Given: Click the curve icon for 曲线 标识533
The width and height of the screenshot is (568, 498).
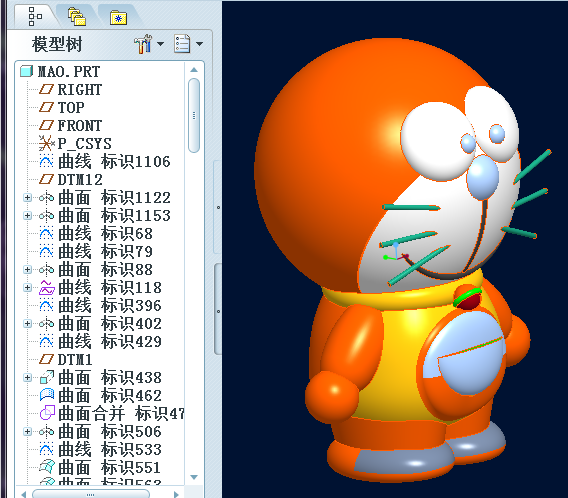Looking at the screenshot, I should click(x=46, y=449).
